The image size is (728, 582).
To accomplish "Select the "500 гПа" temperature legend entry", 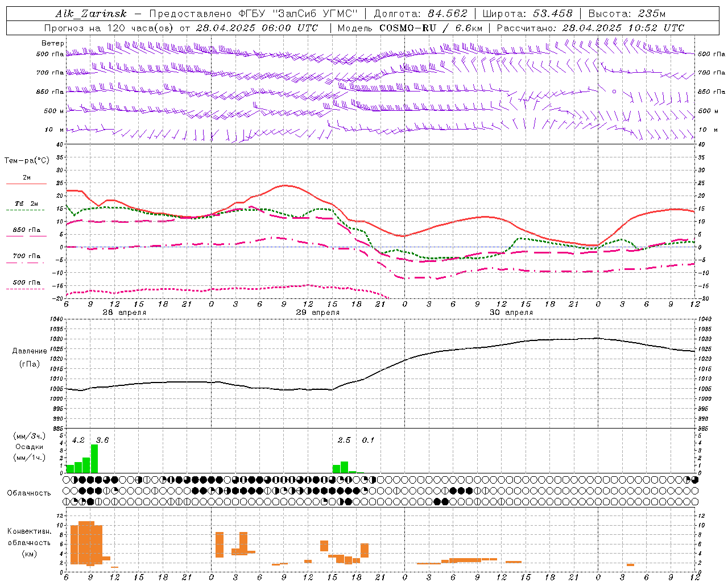I will pos(26,282).
